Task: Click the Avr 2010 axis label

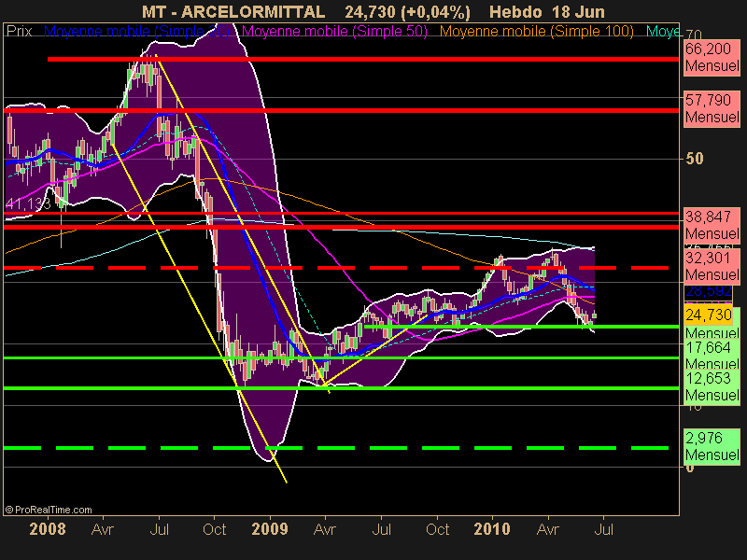Action: coord(548,529)
